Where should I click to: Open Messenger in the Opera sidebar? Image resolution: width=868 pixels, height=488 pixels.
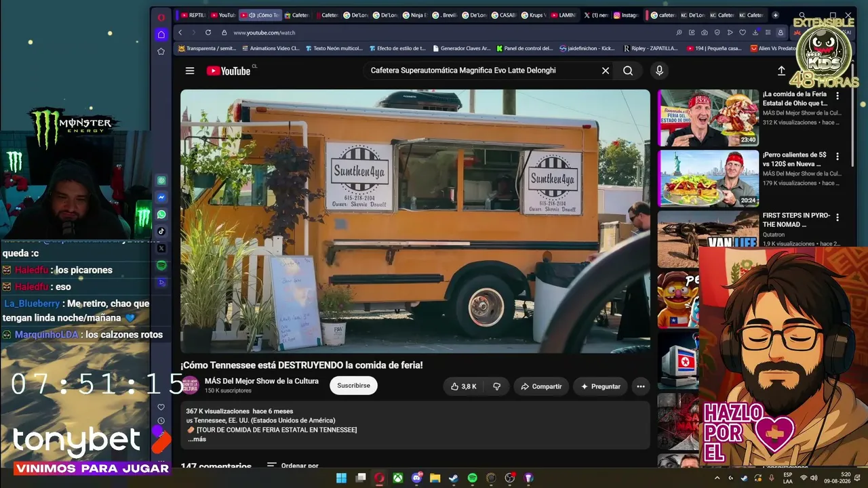click(161, 197)
